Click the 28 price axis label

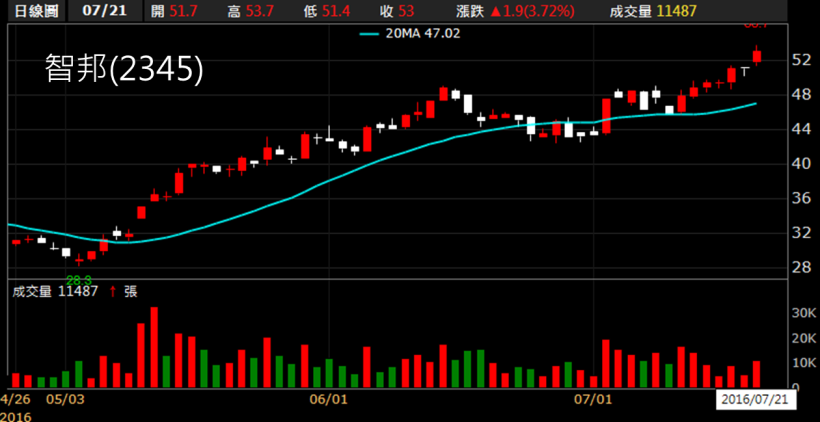point(802,268)
